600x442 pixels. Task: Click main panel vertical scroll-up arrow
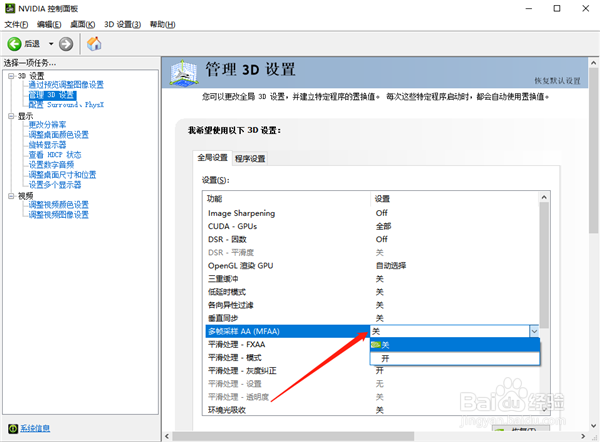[x=593, y=62]
